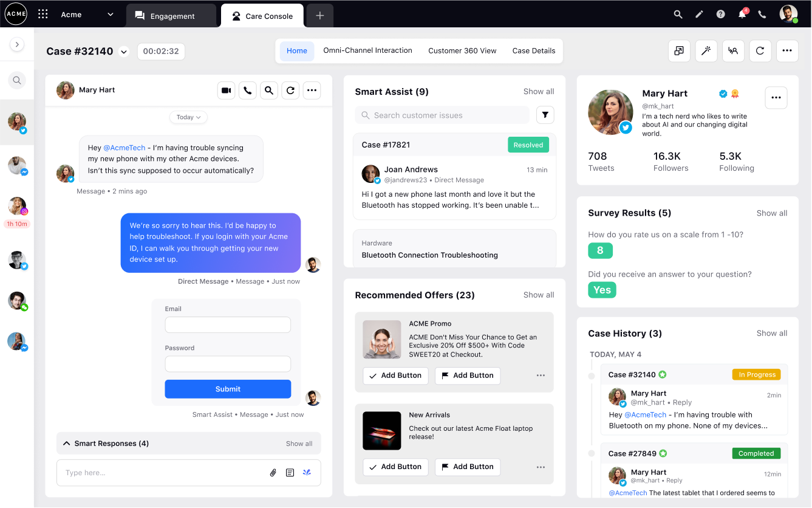Select the Care Console tab
The image size is (812, 508).
[x=262, y=16]
